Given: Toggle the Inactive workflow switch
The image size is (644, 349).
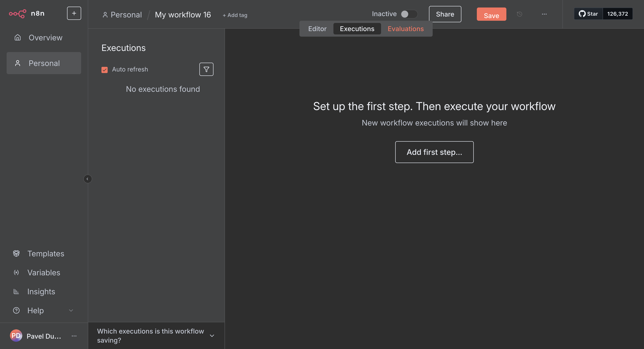Looking at the screenshot, I should pos(408,14).
